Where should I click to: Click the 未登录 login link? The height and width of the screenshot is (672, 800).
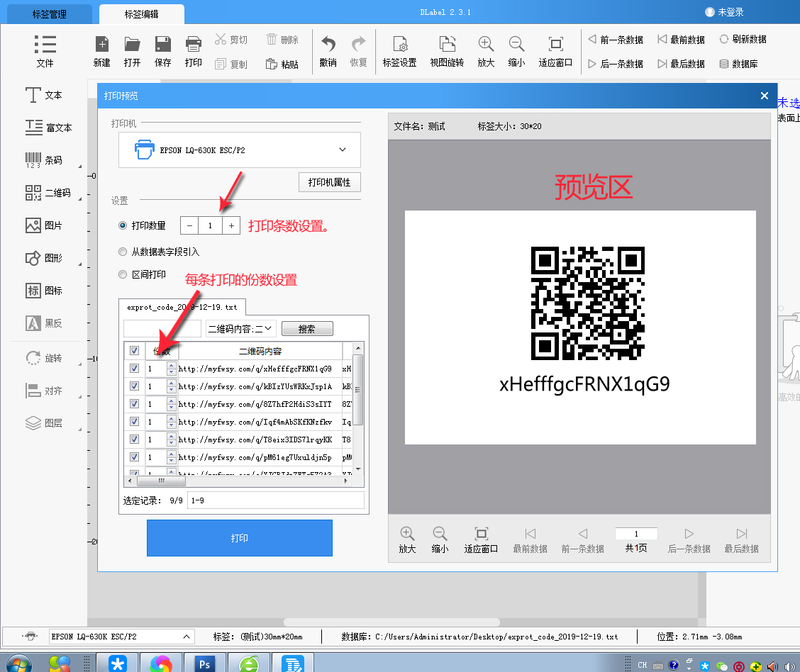(725, 12)
